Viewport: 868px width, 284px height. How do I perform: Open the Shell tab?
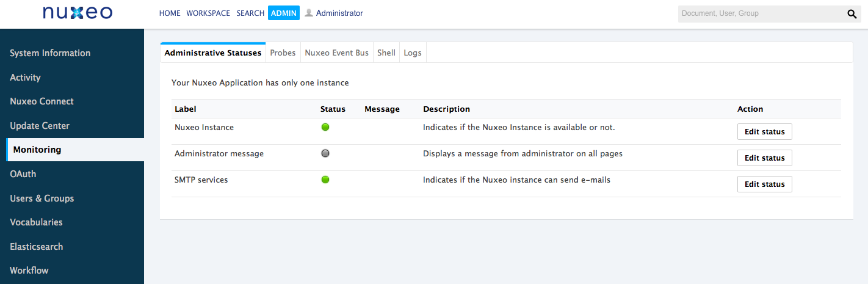coord(386,53)
